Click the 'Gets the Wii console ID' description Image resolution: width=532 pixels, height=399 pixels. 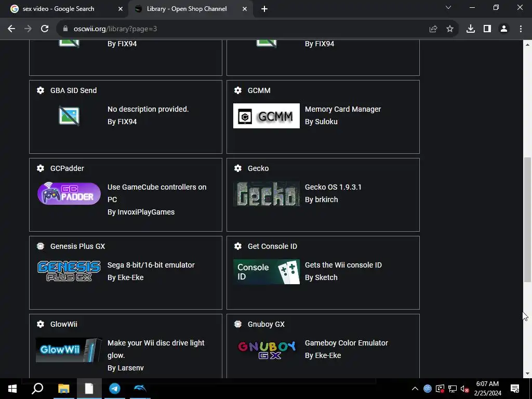pos(343,265)
